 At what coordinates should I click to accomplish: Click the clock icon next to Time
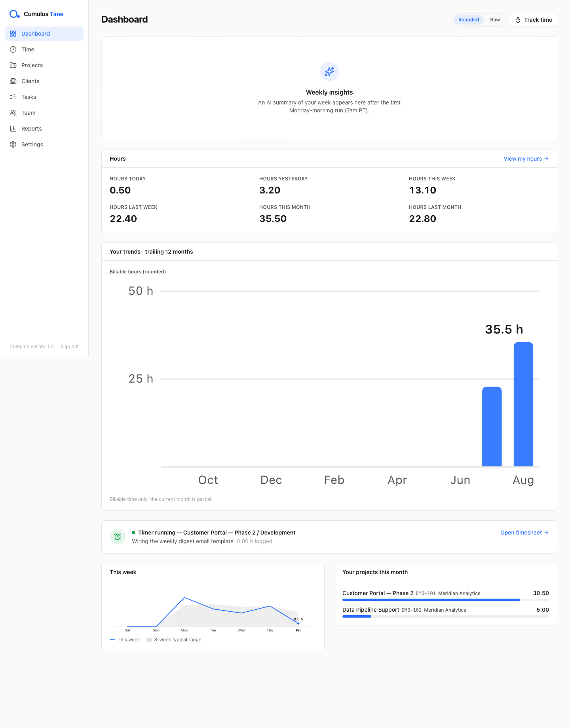click(x=13, y=49)
